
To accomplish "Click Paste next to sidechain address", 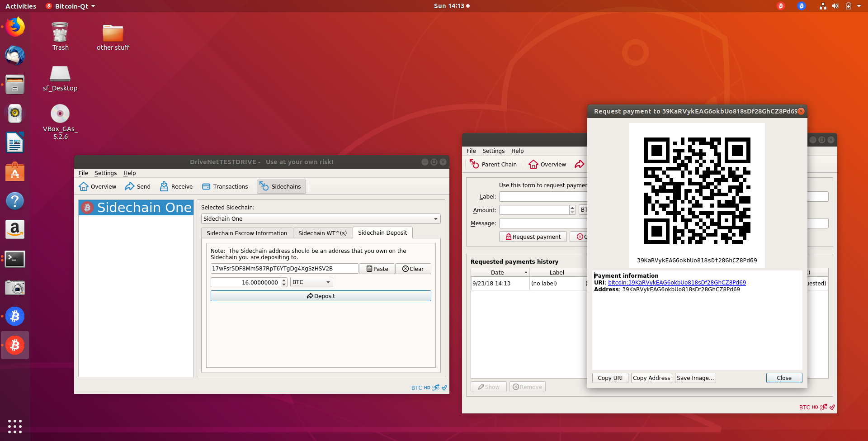I will coord(377,269).
